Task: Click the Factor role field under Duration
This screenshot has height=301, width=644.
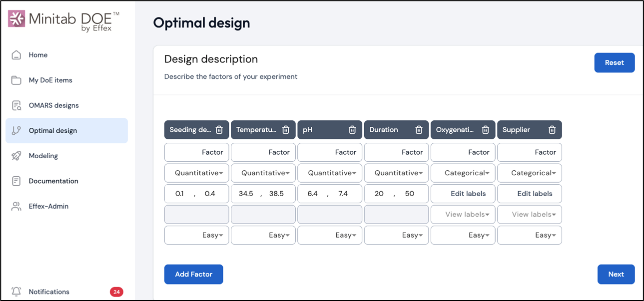Action: [x=397, y=152]
